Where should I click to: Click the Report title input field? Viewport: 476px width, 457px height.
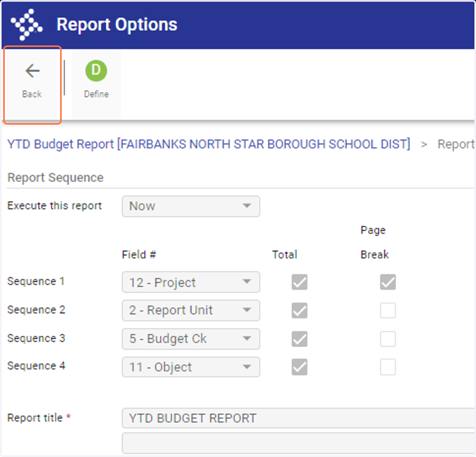(299, 418)
